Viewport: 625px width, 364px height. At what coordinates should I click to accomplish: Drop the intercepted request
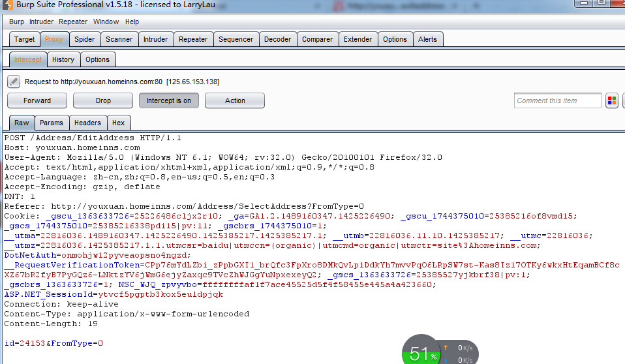point(103,100)
